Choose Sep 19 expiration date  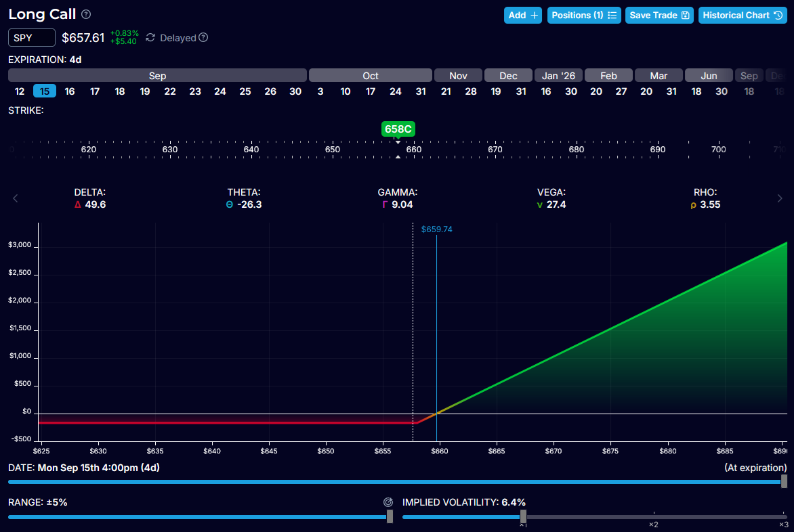click(x=145, y=91)
